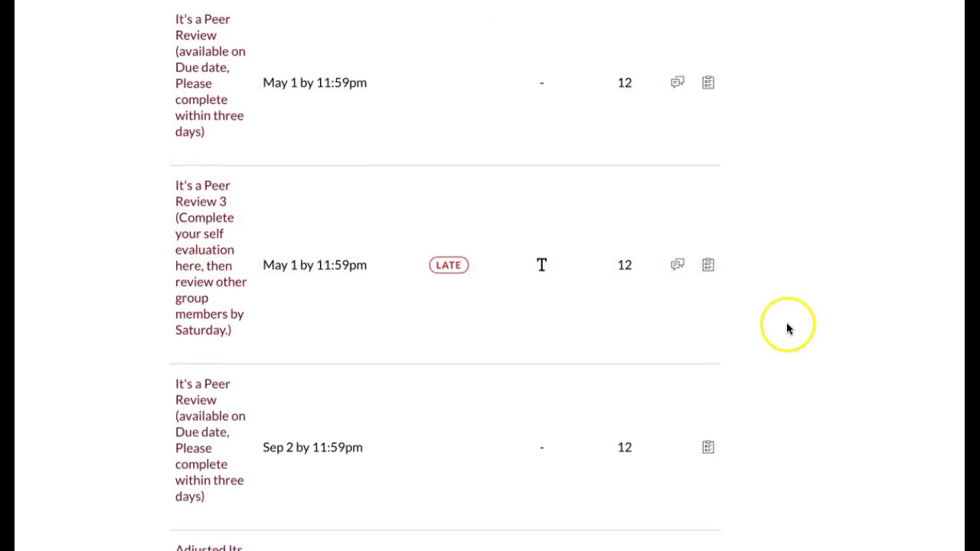Open the Peer Review 3 self evaluation link
Image resolution: width=980 pixels, height=551 pixels.
(x=210, y=257)
